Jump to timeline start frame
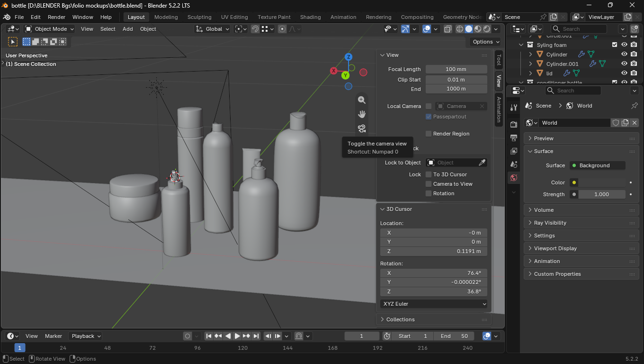The image size is (644, 364). click(209, 336)
